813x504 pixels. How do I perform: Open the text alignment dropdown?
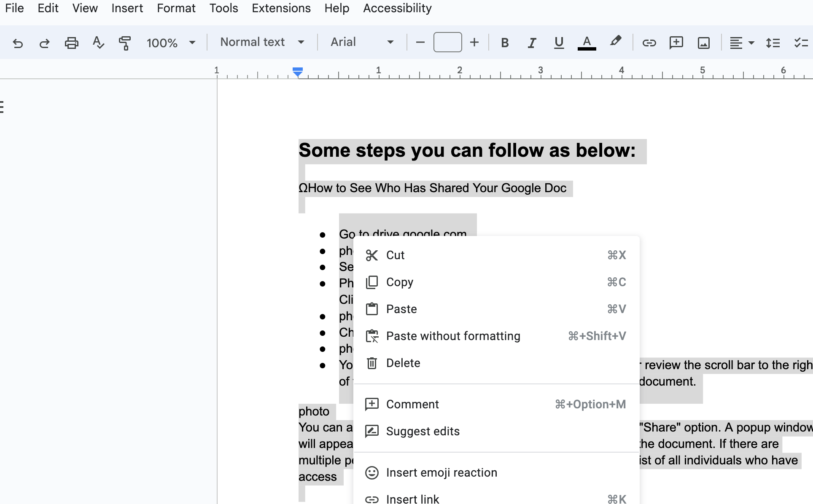742,43
